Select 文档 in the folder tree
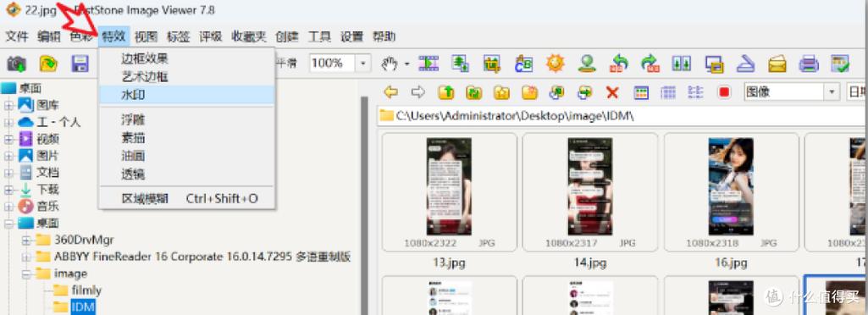This screenshot has height=315, width=868. tap(47, 173)
